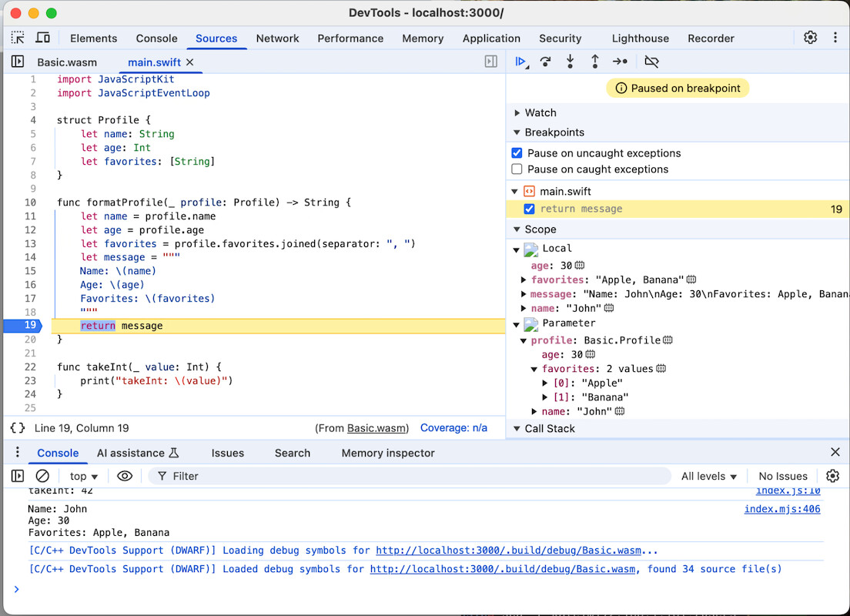Open console settings gear
This screenshot has width=850, height=616.
pyautogui.click(x=832, y=476)
